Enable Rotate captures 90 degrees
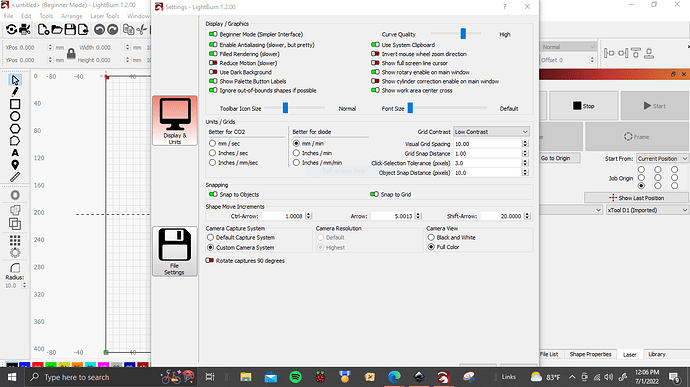Viewport: 690px width, 387px height. pos(209,261)
